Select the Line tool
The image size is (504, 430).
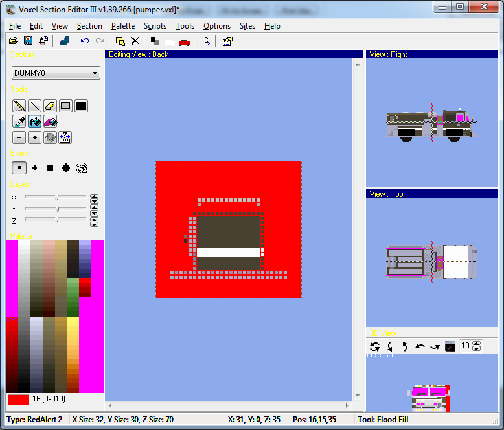click(x=34, y=106)
